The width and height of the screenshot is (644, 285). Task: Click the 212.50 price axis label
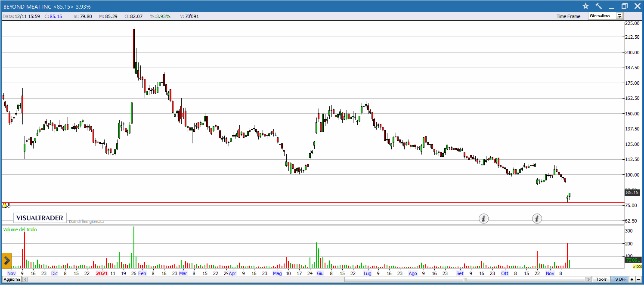pyautogui.click(x=632, y=37)
